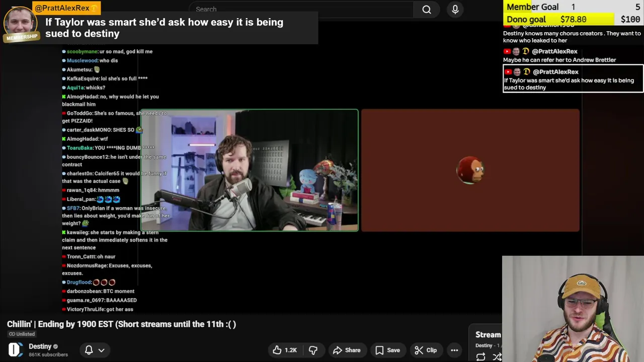
Task: Click the large superchat banner text
Action: point(164,28)
